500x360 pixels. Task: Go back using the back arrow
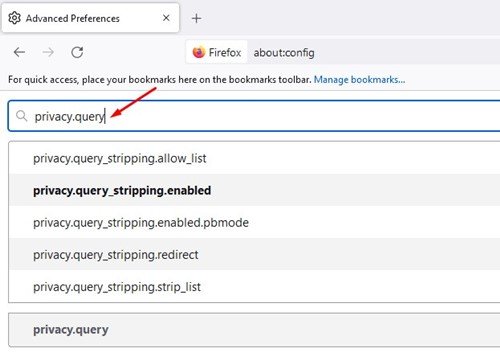[x=19, y=52]
